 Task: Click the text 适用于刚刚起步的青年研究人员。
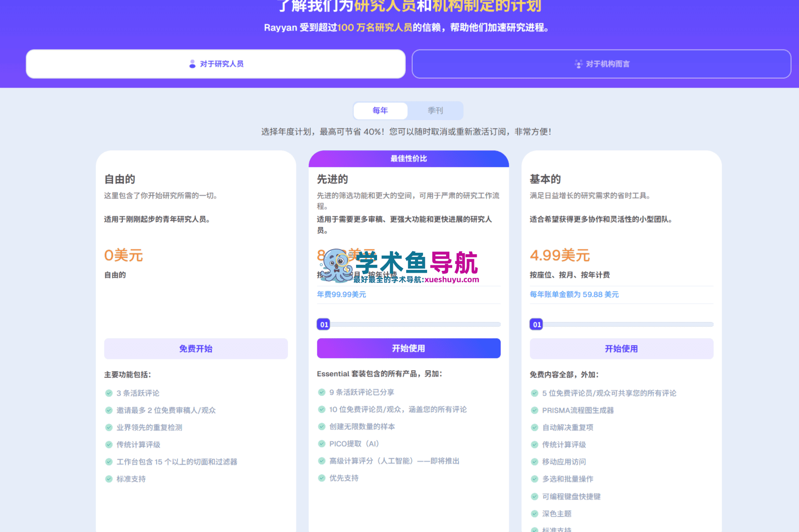pos(157,219)
